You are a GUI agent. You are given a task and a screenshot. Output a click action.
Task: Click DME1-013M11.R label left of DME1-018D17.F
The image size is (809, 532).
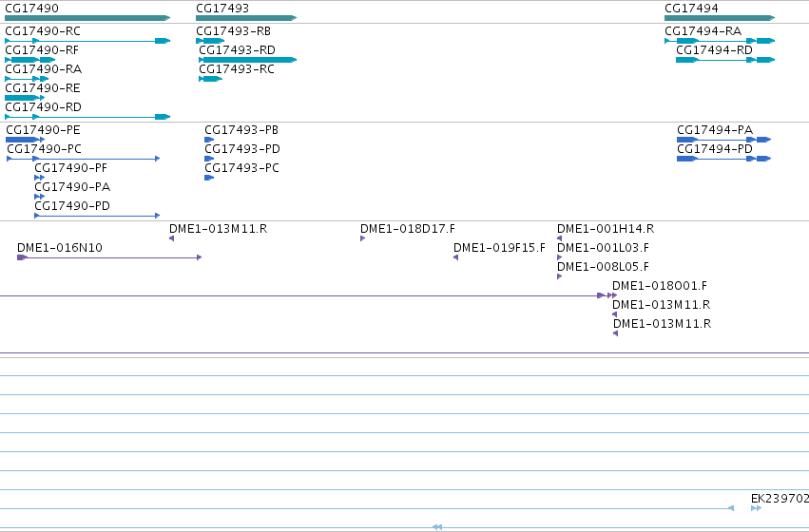tap(219, 229)
